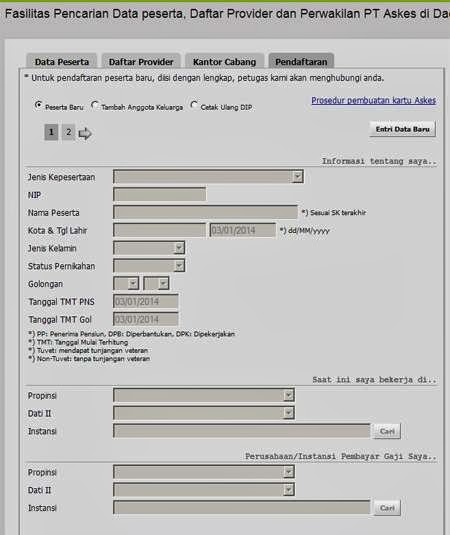
Task: Choose the Cetak Ulang DIP radio option
Action: pyautogui.click(x=194, y=105)
